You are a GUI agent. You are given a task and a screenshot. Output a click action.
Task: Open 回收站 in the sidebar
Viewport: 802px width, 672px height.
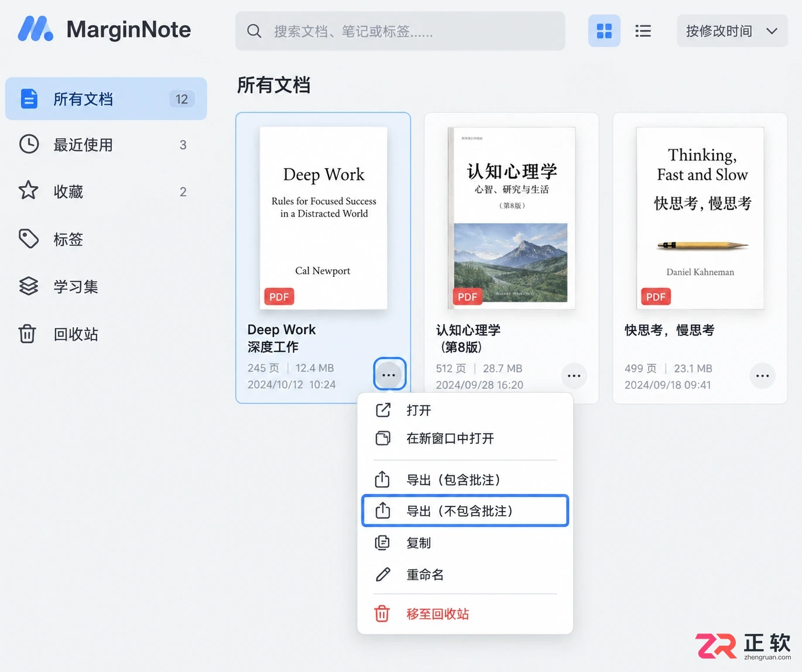click(106, 334)
